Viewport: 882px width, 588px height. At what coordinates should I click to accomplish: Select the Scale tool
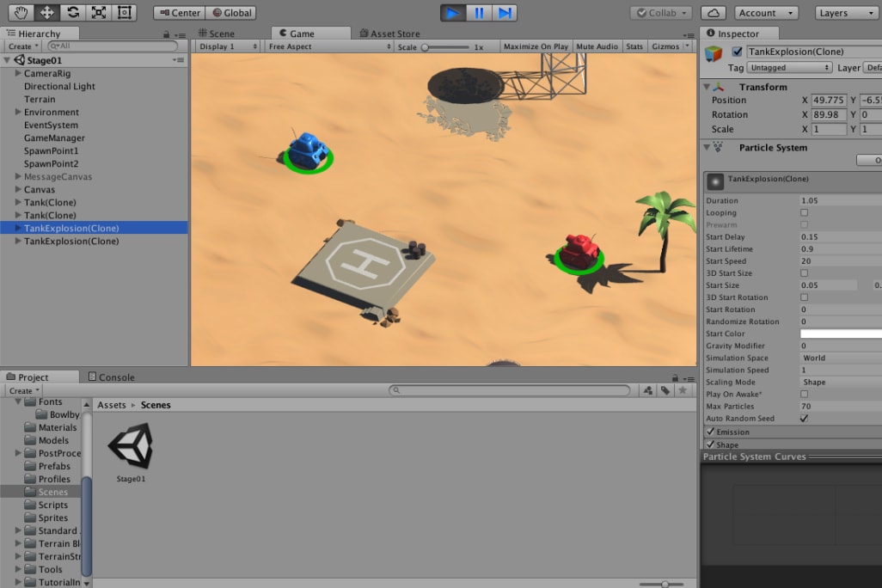(99, 12)
